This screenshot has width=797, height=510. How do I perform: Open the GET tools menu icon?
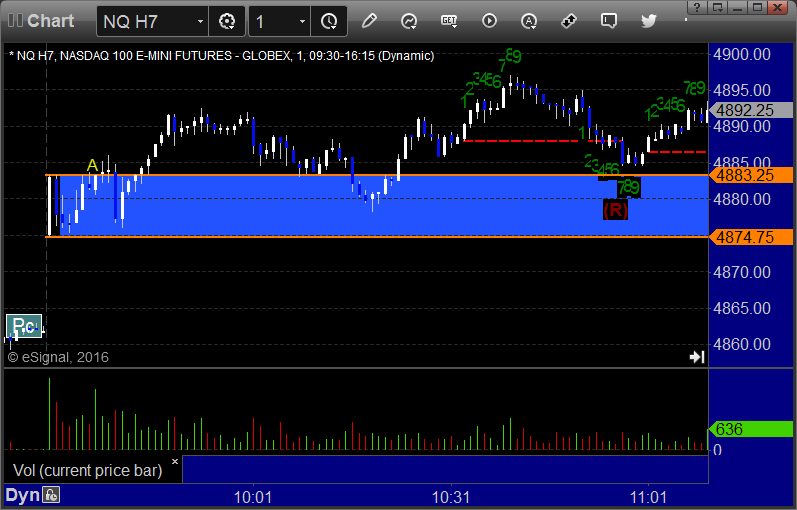(x=449, y=21)
